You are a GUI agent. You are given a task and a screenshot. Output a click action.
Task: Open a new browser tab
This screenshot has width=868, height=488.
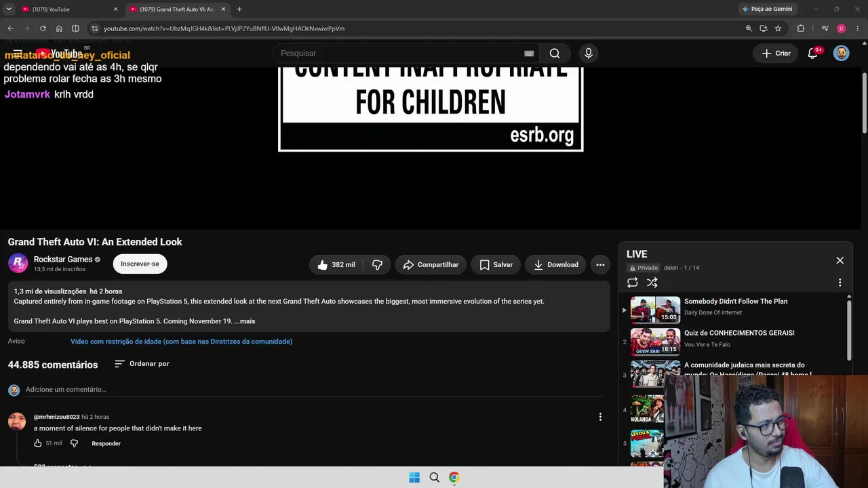239,9
